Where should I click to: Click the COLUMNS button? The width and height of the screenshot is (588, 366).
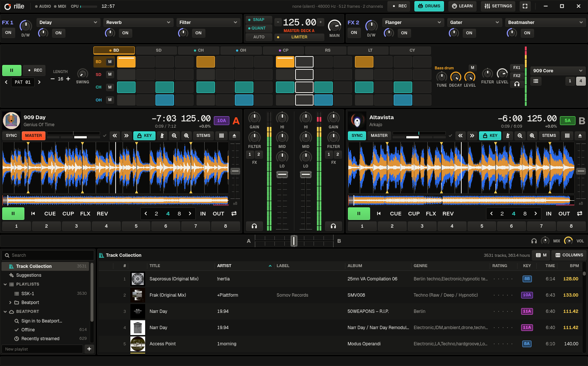[569, 255]
